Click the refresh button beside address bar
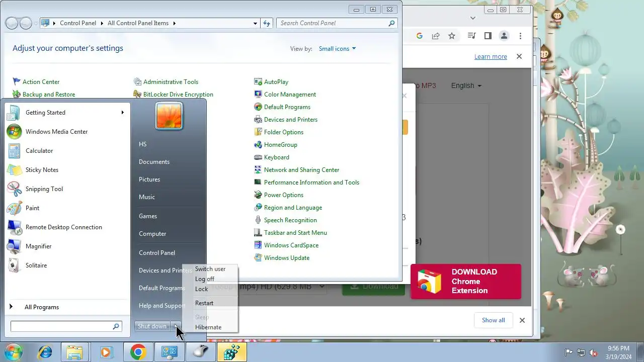 (267, 23)
